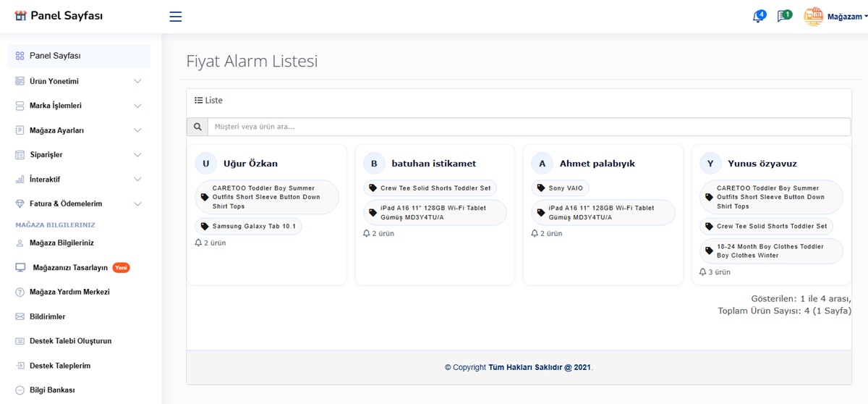This screenshot has width=868, height=404.
Task: Click the Müşteri veya ürün ara field
Action: [528, 127]
